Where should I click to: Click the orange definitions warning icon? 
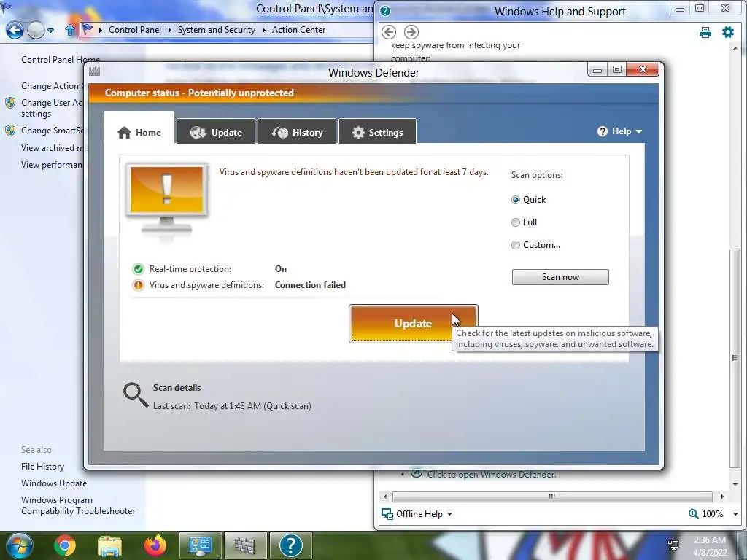click(x=138, y=285)
